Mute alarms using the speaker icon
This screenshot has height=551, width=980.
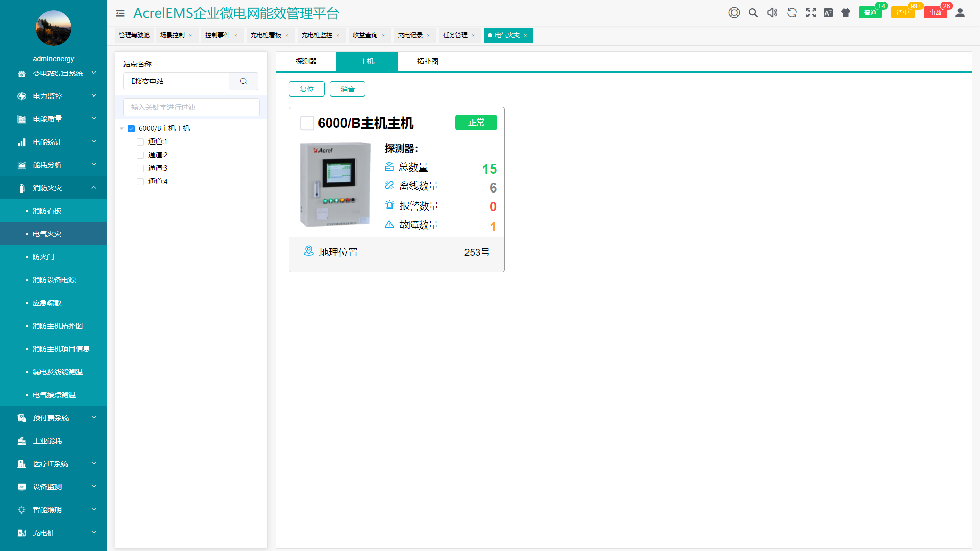pos(772,13)
